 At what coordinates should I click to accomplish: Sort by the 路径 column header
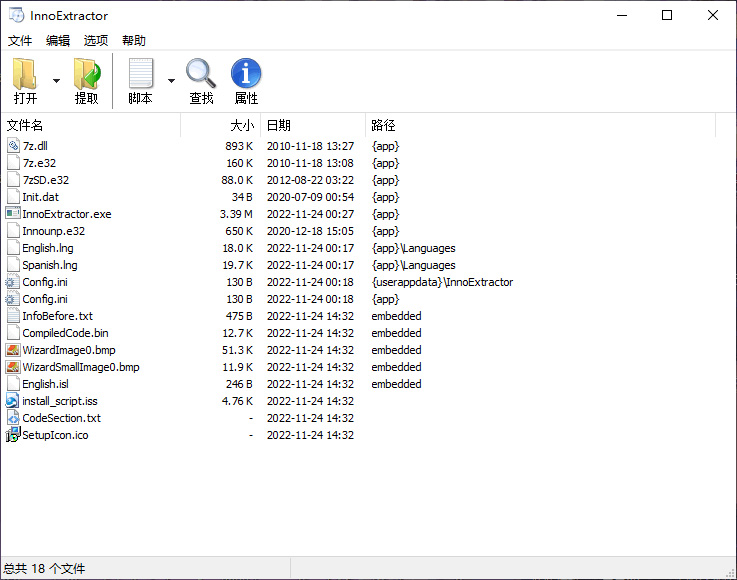coord(541,125)
